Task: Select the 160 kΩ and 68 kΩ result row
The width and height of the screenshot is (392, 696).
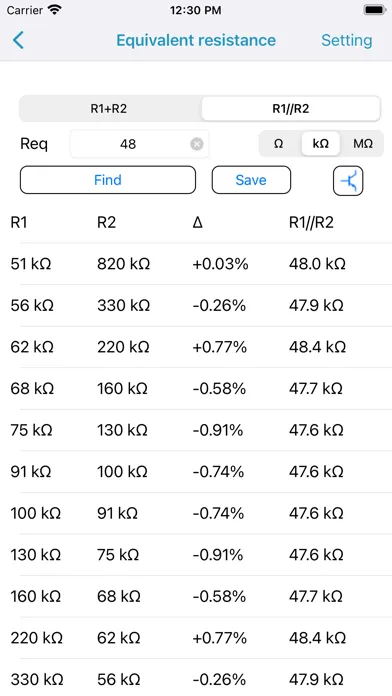Action: [x=196, y=597]
